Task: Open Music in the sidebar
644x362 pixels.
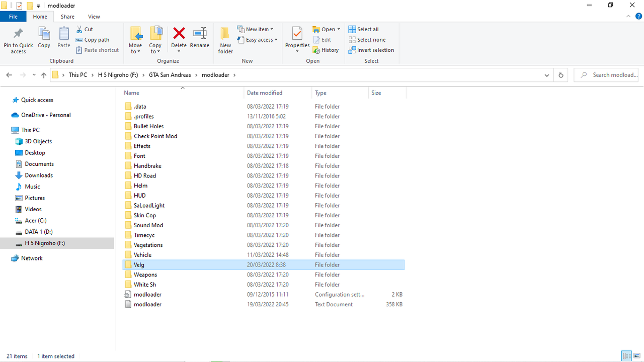Action: point(32,187)
